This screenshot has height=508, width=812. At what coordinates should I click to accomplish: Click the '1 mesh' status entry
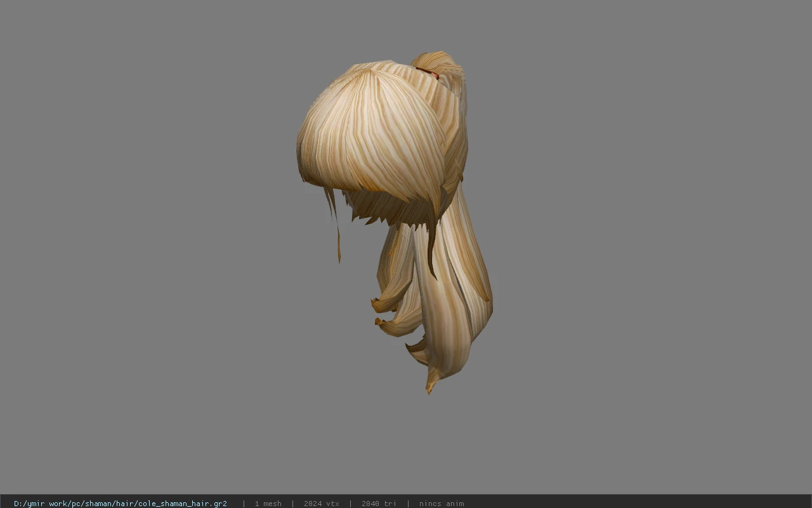[x=268, y=503]
